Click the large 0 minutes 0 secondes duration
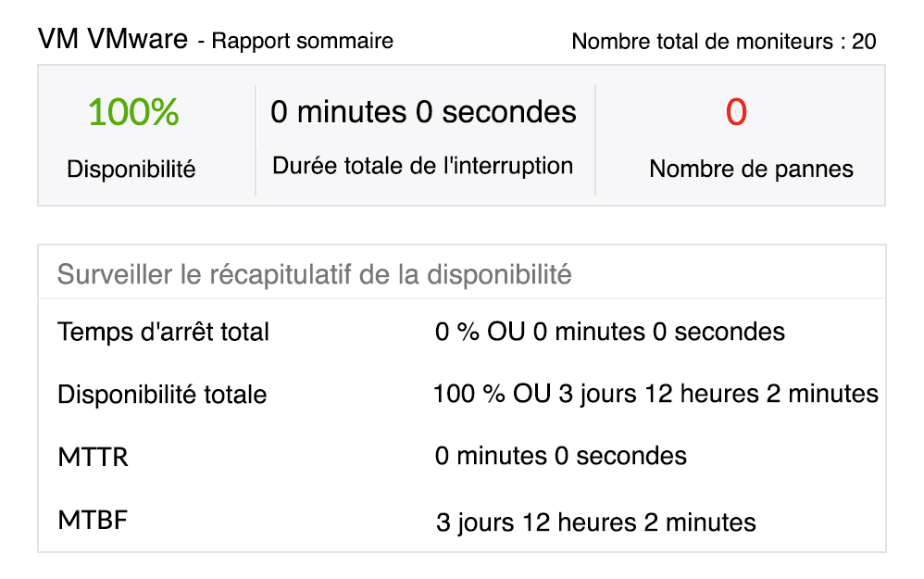This screenshot has width=924, height=579. (423, 112)
